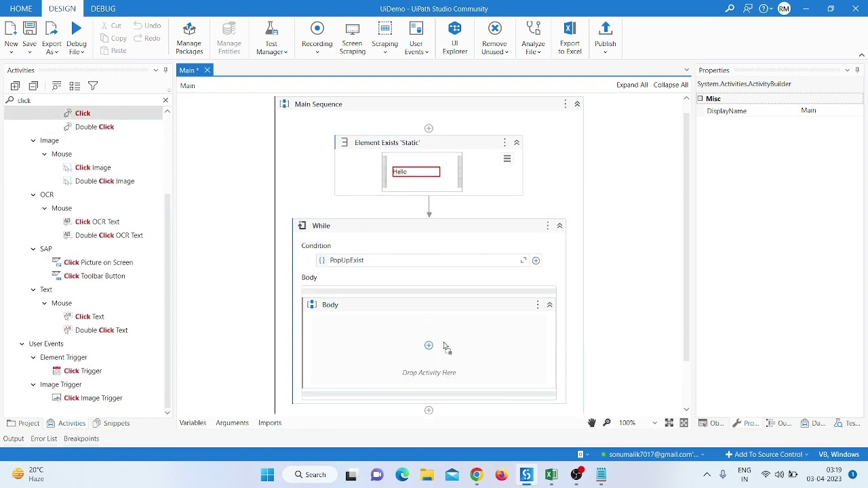Click Remove Unused in ribbon

click(494, 37)
